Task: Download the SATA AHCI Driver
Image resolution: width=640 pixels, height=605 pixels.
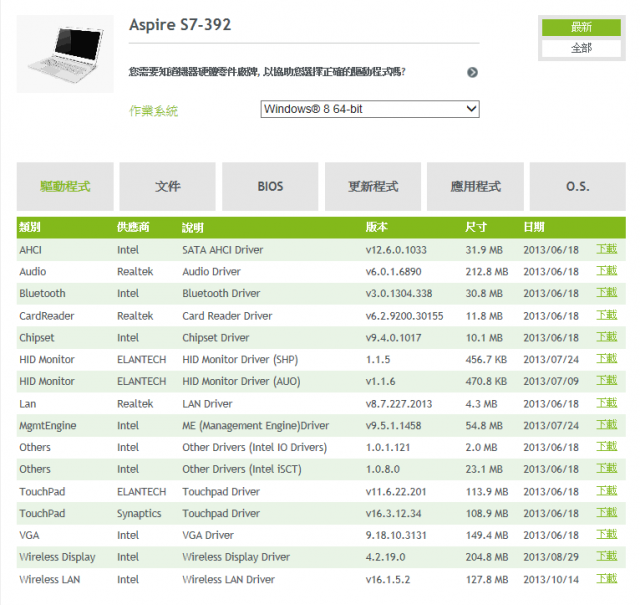Action: (x=607, y=249)
